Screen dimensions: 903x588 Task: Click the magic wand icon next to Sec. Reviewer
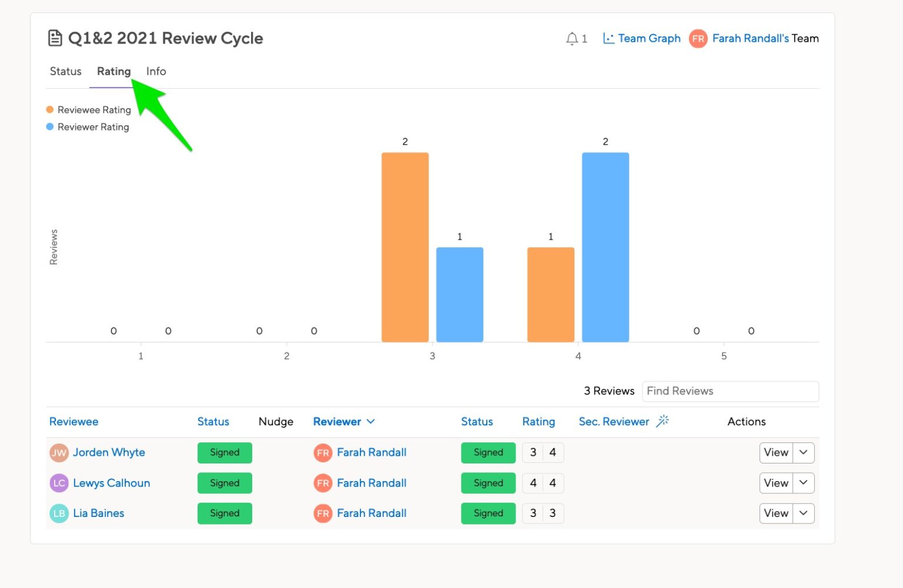663,420
